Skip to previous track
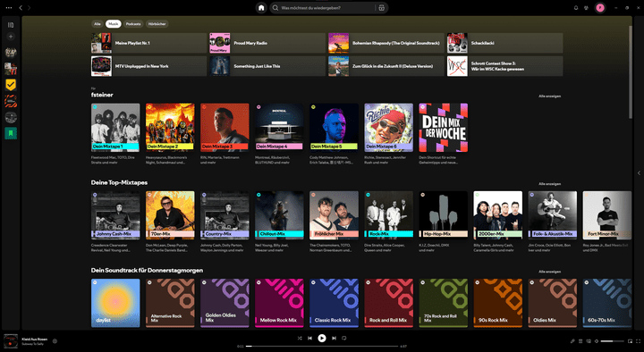The height and width of the screenshot is (352, 644). (310, 338)
